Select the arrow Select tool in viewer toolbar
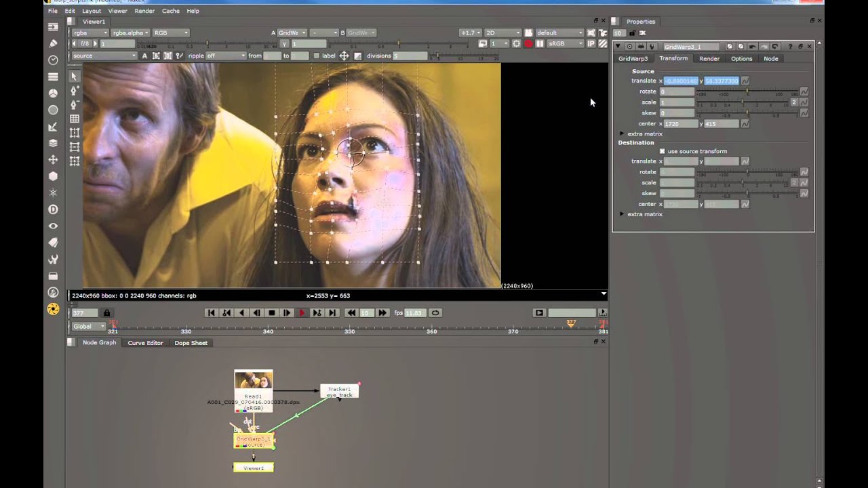 74,77
